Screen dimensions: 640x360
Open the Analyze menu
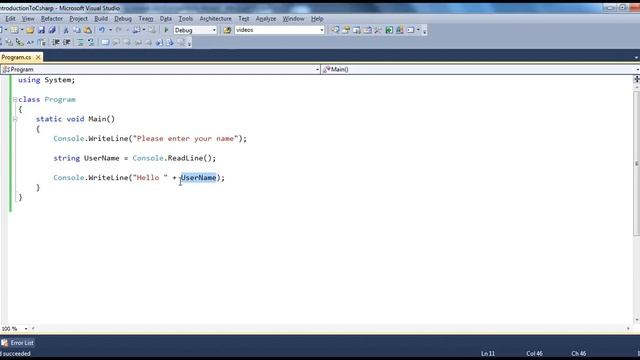(x=266, y=19)
